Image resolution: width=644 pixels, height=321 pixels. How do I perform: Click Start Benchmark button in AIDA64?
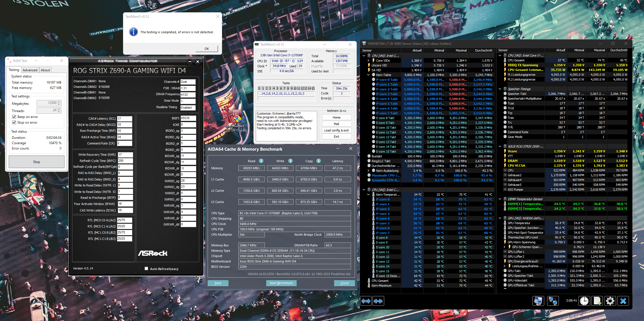281,283
